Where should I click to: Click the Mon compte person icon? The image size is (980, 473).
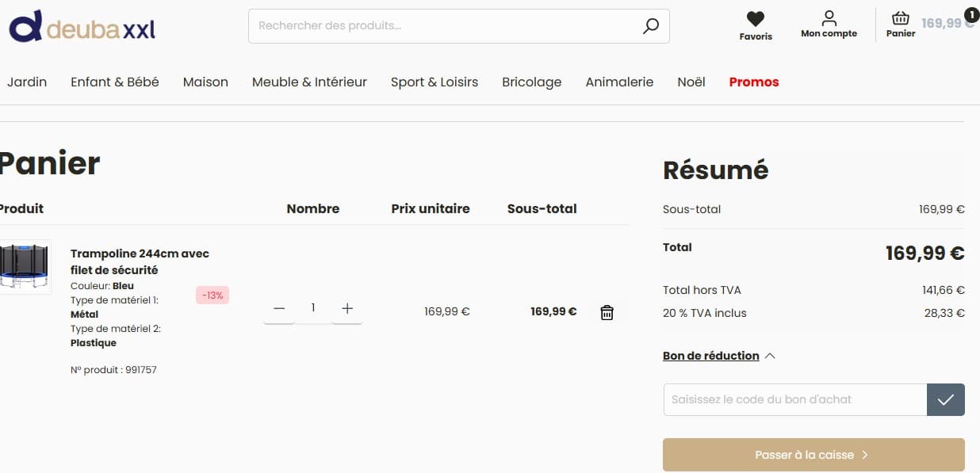coord(829,17)
